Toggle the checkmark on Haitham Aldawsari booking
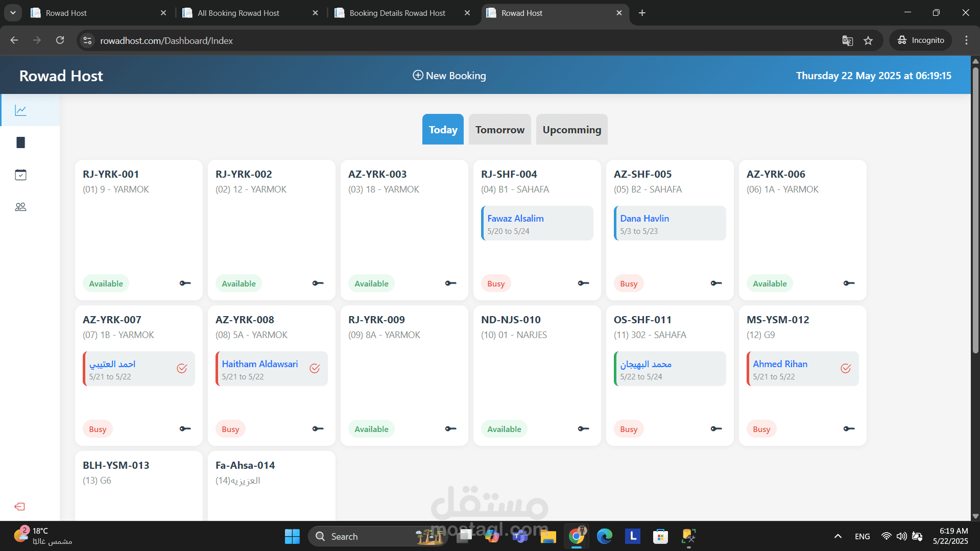 click(x=315, y=368)
